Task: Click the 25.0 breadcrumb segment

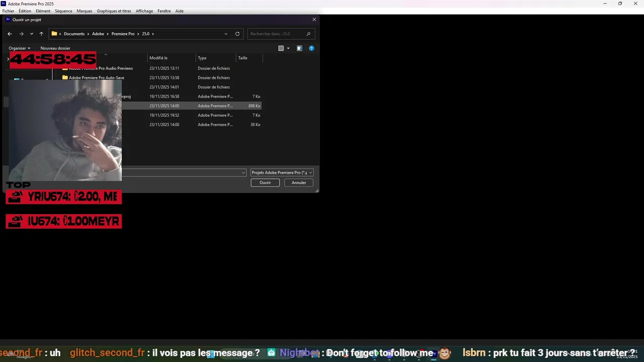Action: pyautogui.click(x=145, y=34)
